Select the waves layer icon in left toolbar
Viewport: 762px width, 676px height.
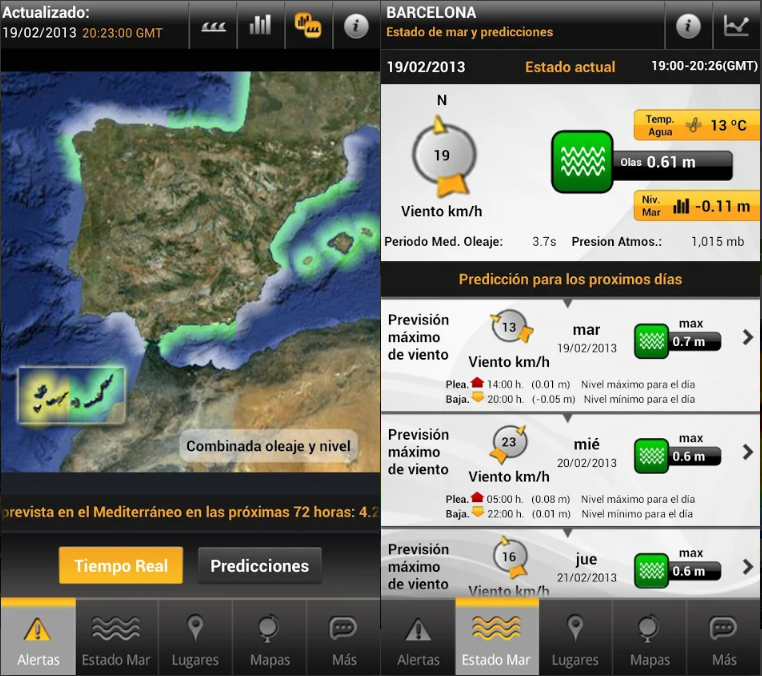point(213,26)
